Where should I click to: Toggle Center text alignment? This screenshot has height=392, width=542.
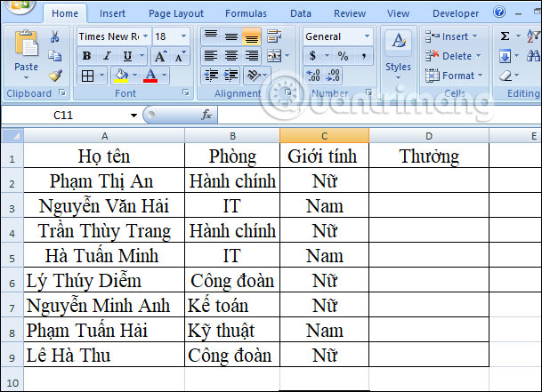click(x=231, y=56)
